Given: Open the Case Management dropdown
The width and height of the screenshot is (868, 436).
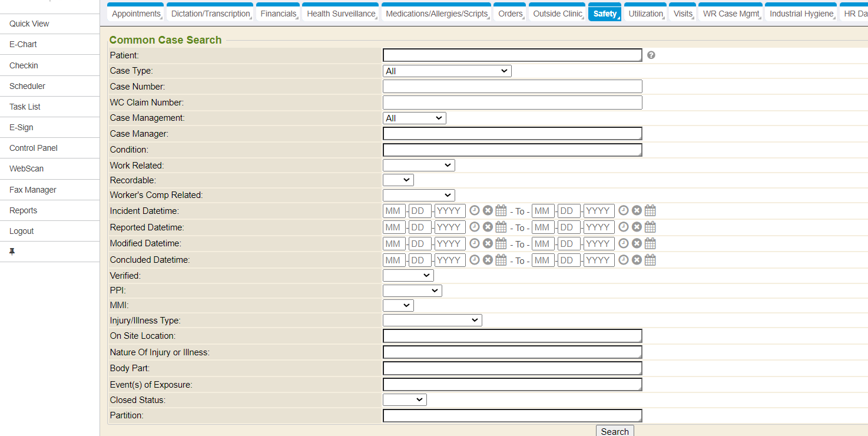Looking at the screenshot, I should (414, 118).
